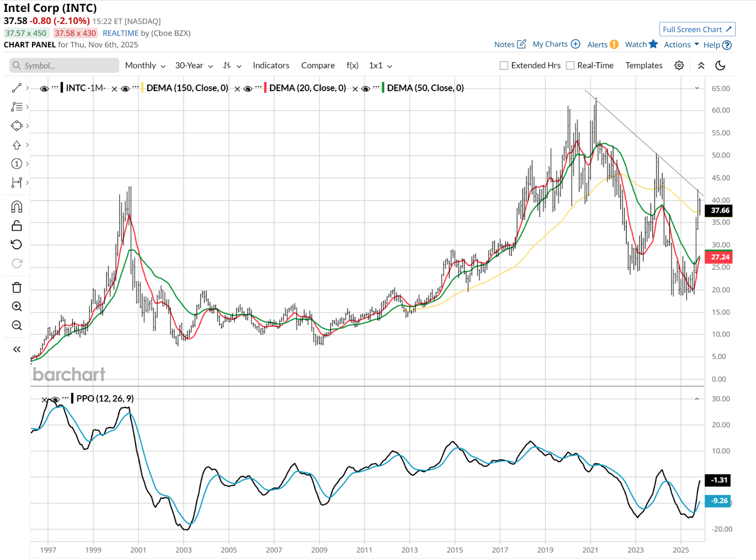Image resolution: width=756 pixels, height=560 pixels.
Task: Open the Compare menu
Action: pos(318,66)
